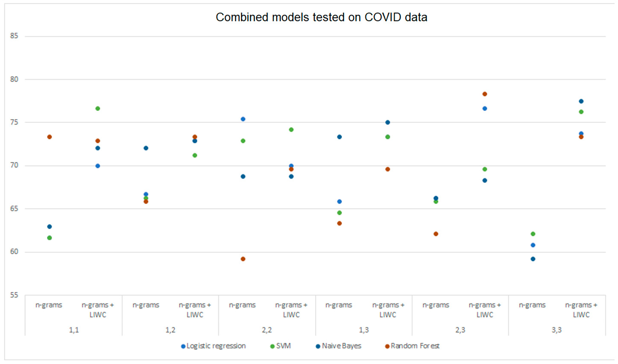Click the '85' y-axis tick label
The width and height of the screenshot is (618, 364).
tap(14, 36)
